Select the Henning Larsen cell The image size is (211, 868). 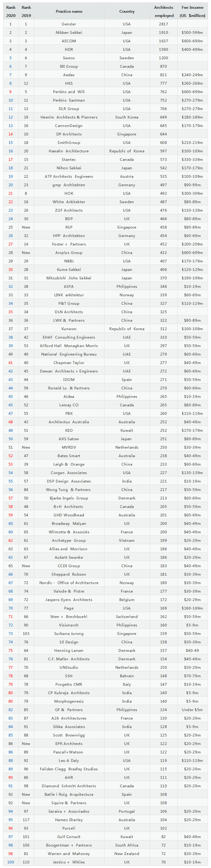(x=69, y=650)
